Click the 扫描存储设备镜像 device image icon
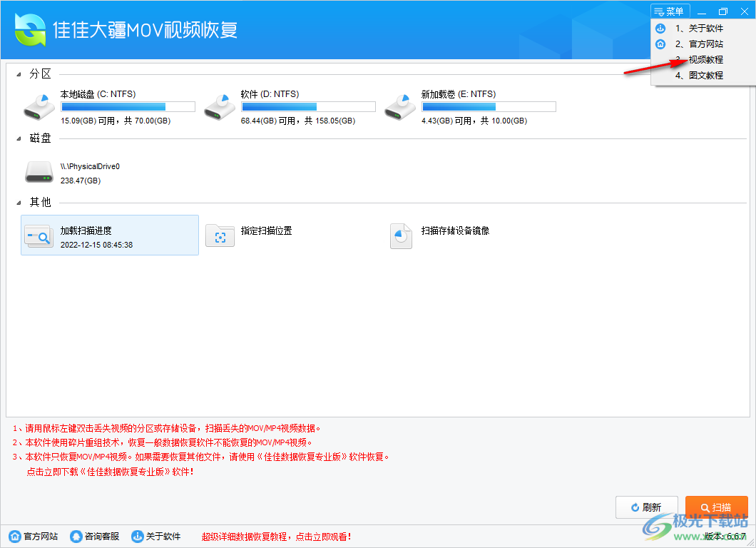The height and width of the screenshot is (548, 756). click(x=400, y=235)
